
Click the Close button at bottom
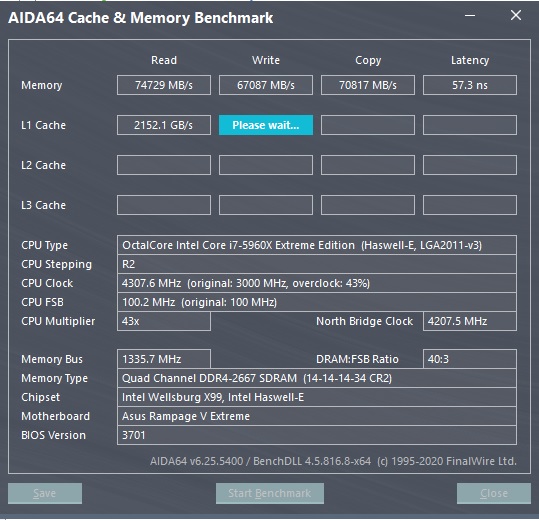pyautogui.click(x=494, y=493)
